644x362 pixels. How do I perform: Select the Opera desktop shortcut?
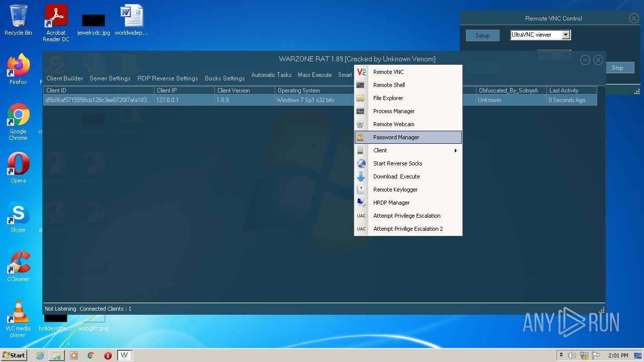click(x=18, y=168)
